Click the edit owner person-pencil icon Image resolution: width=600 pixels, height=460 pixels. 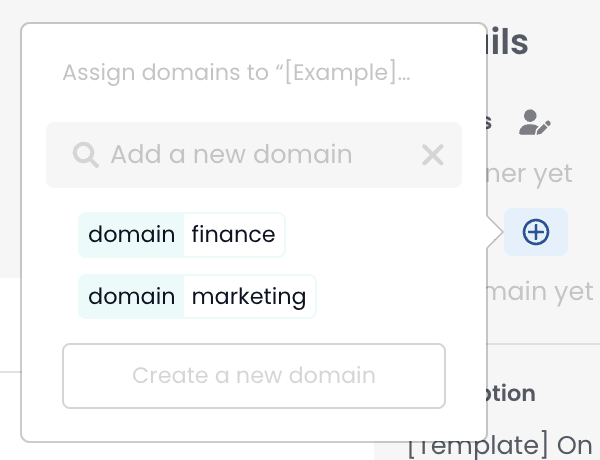point(535,123)
